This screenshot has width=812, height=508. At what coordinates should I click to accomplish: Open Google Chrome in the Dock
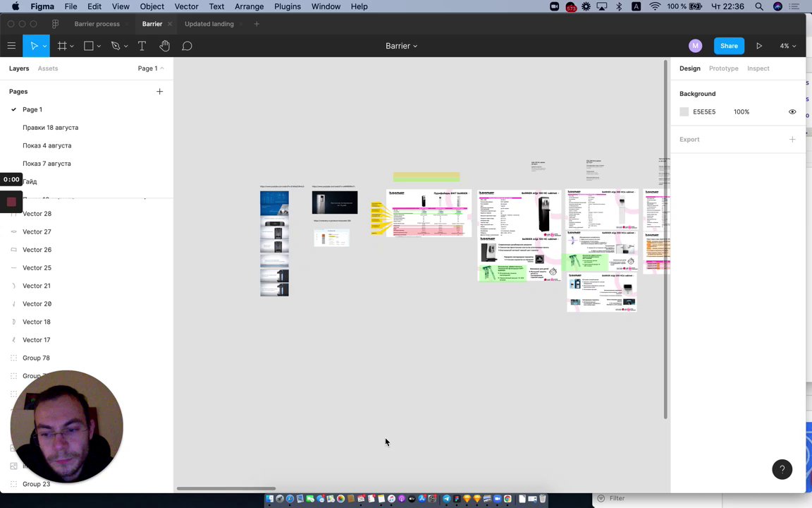tap(508, 499)
